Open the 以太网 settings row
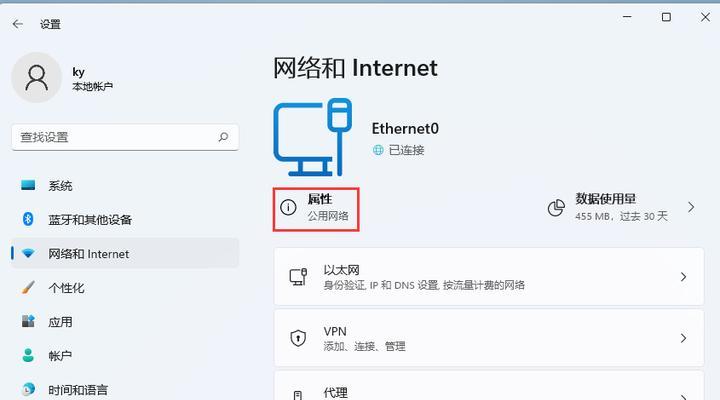The width and height of the screenshot is (720, 400). pos(489,276)
